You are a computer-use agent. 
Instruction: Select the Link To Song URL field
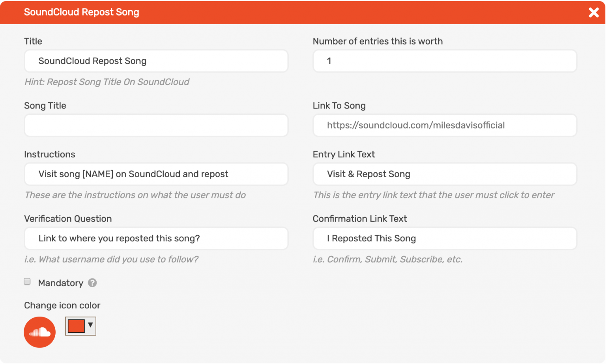[x=445, y=125]
